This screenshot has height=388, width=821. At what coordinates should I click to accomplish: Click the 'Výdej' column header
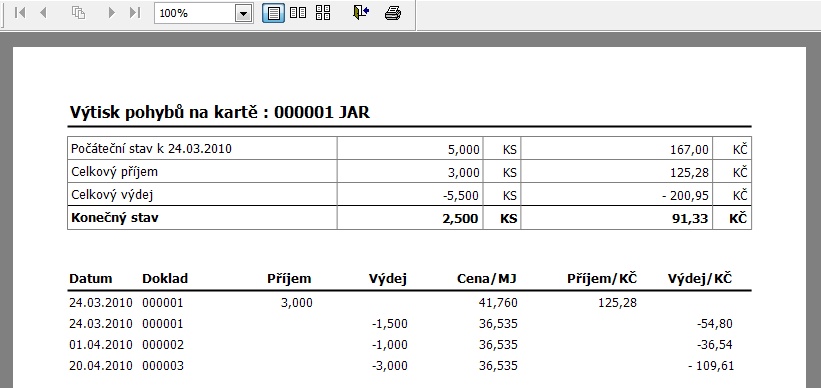coord(388,279)
